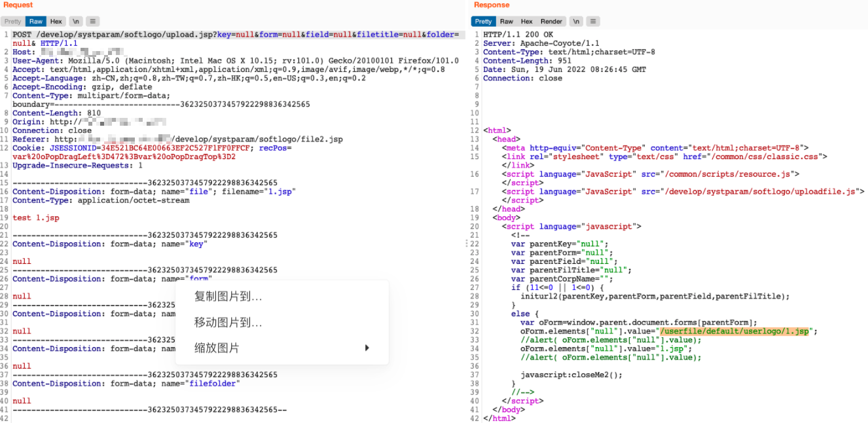868x423 pixels.
Task: Switch to the Render tab in Response
Action: coord(551,22)
